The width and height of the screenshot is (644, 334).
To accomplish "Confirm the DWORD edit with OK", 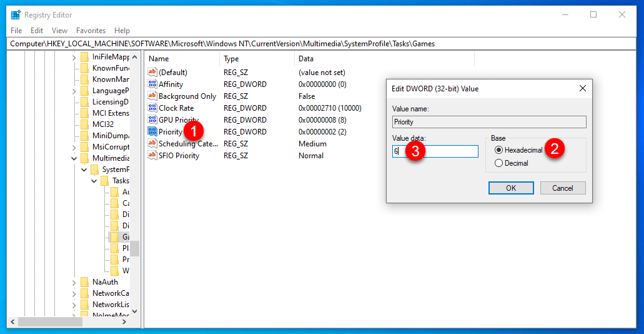I will coord(511,188).
